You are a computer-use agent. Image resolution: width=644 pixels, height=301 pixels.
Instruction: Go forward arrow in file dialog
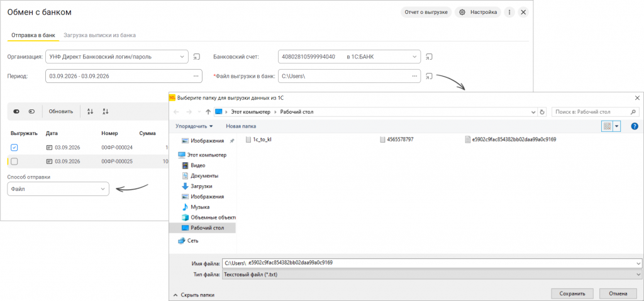click(189, 112)
